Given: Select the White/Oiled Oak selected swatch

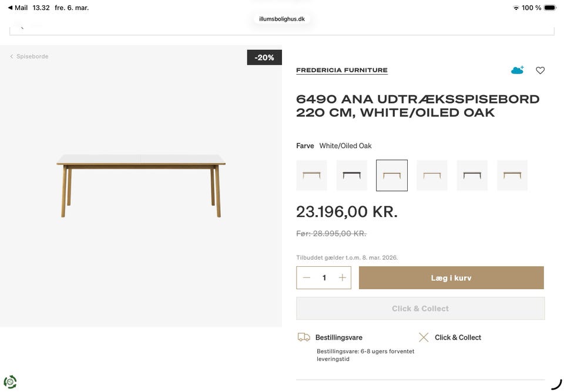Looking at the screenshot, I should coord(392,175).
